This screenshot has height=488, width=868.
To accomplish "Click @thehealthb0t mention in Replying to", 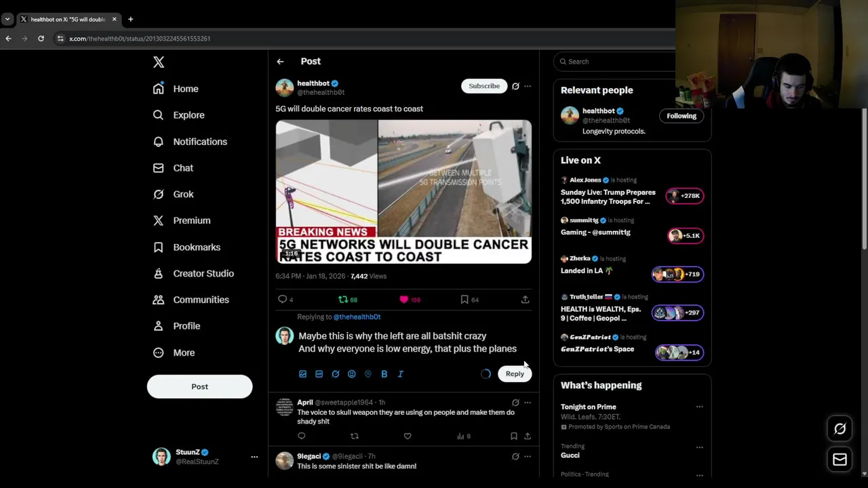I will pos(357,317).
